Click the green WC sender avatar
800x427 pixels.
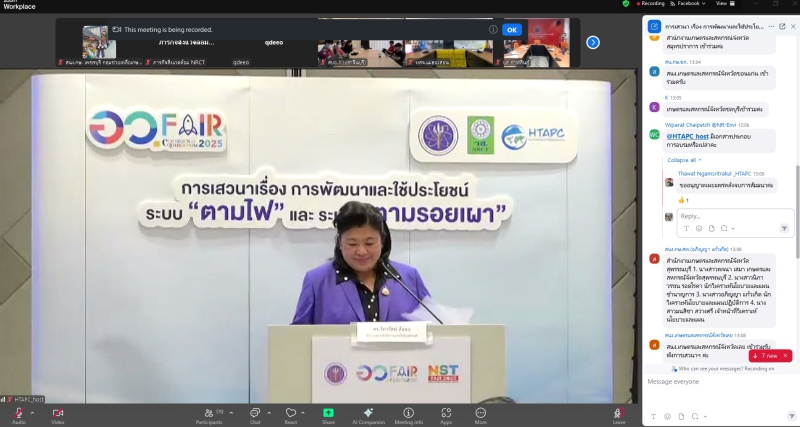(x=654, y=134)
